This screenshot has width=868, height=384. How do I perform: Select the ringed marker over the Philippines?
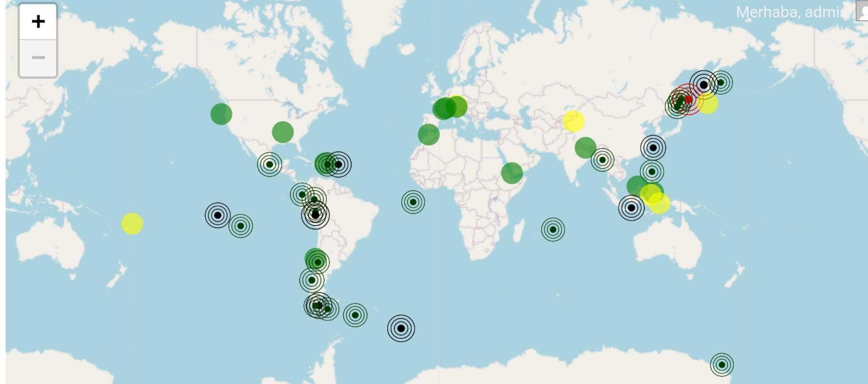tap(652, 172)
